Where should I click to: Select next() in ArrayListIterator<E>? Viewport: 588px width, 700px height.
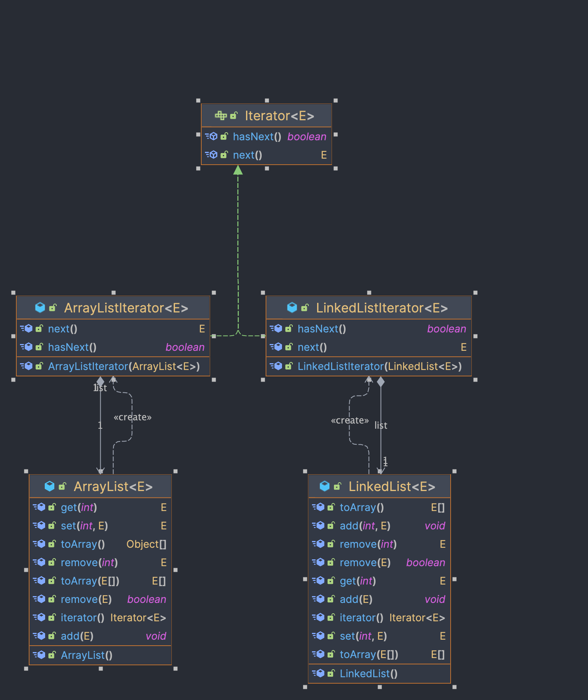tap(113, 329)
